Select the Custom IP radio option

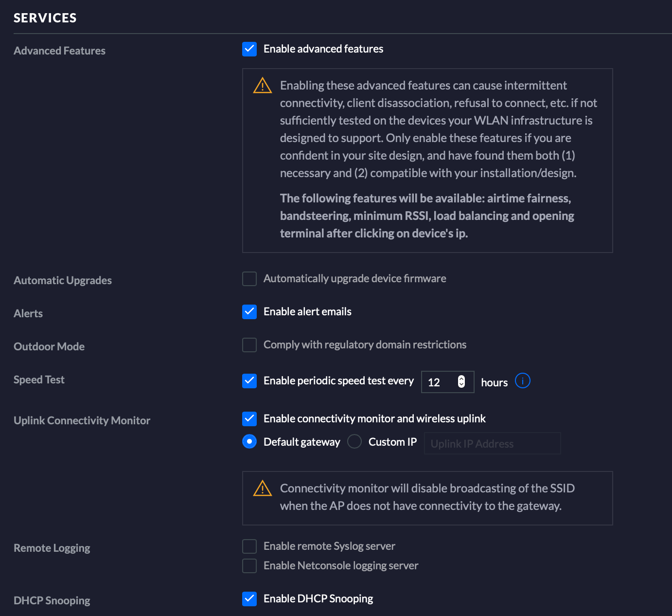(354, 442)
